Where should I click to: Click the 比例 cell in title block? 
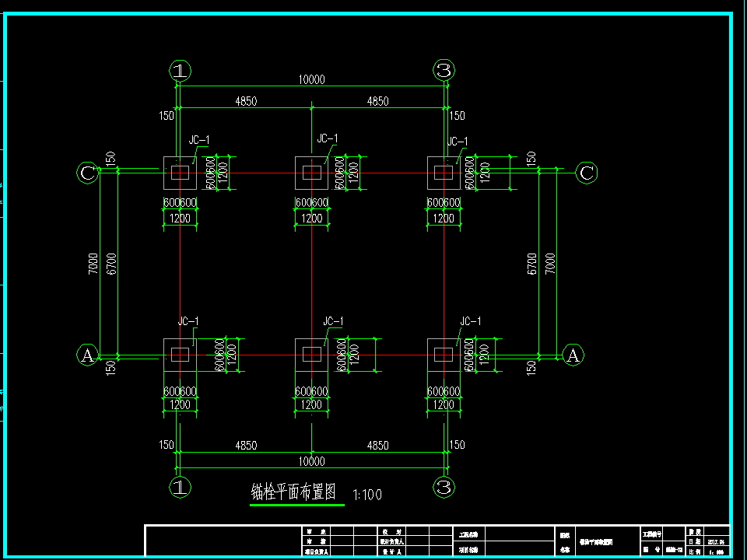695,551
